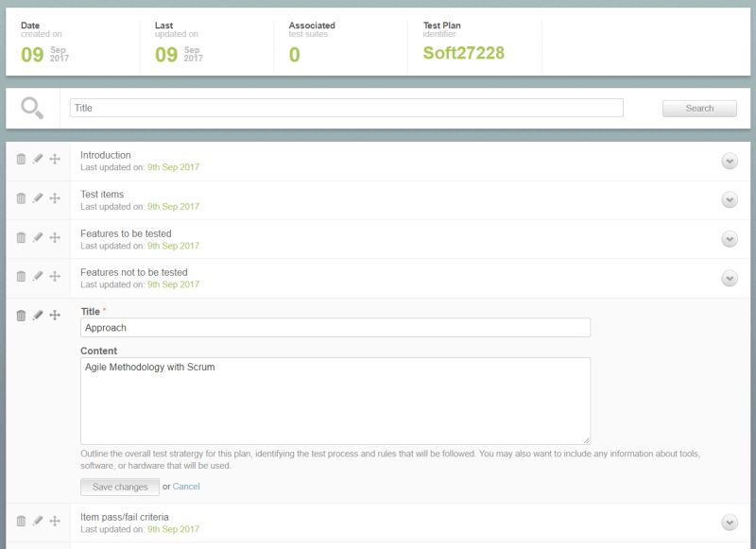
Task: Expand the Introduction section chevron
Action: [x=728, y=161]
